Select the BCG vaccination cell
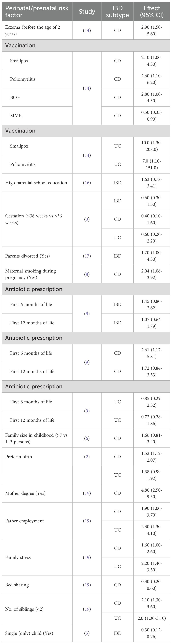 point(15,98)
